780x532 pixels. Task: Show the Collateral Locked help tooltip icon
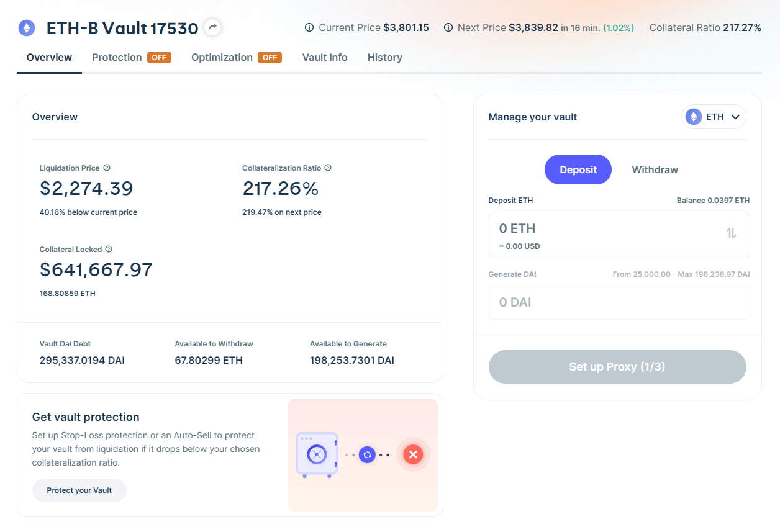pos(109,249)
